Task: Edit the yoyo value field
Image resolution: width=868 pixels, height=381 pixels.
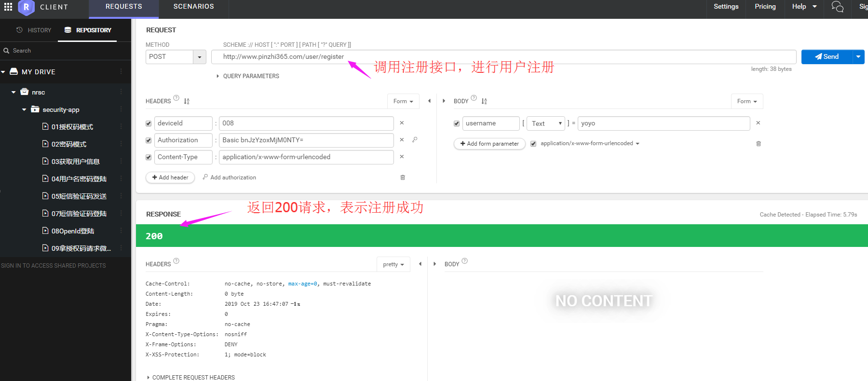Action: [664, 123]
